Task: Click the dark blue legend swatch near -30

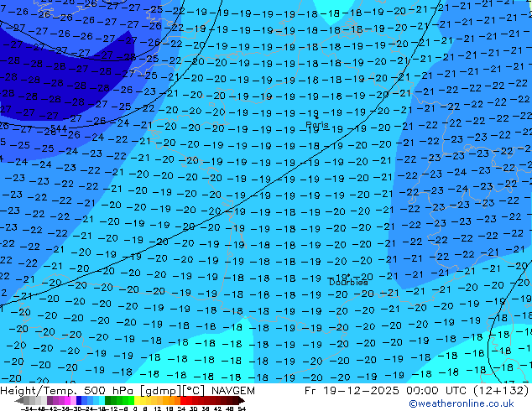Action: (x=79, y=400)
